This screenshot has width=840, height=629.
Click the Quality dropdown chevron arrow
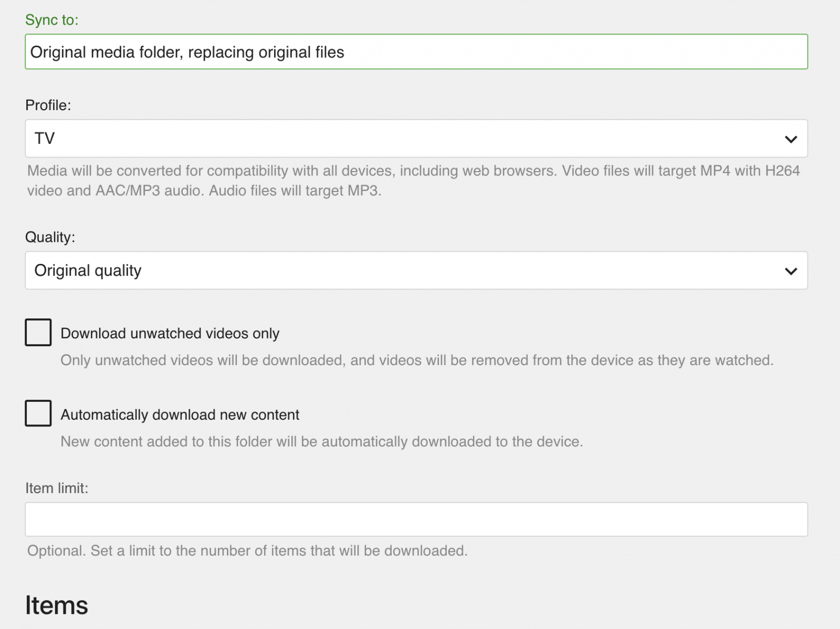pos(791,271)
